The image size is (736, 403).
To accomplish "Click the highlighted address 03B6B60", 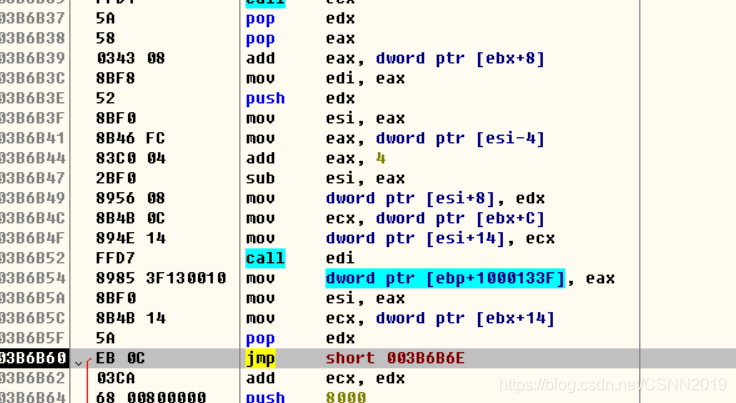I will 34,358.
